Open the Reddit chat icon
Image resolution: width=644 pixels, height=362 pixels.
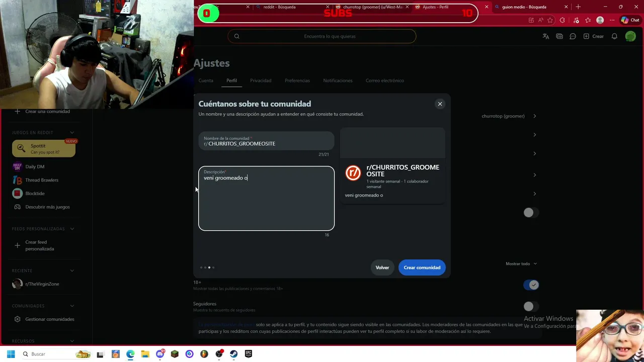pos(573,36)
